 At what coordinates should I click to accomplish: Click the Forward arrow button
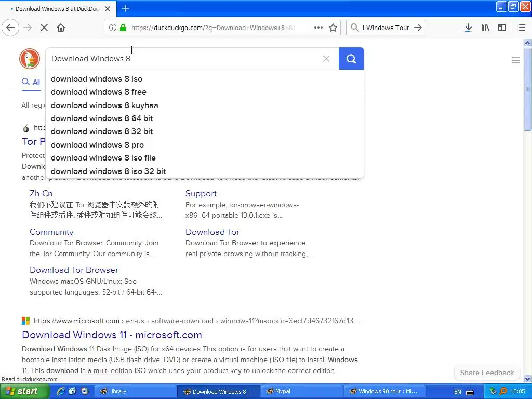pyautogui.click(x=28, y=28)
